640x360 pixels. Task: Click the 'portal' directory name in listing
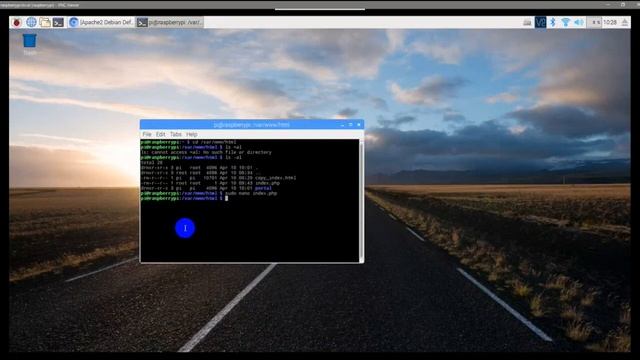(x=263, y=188)
